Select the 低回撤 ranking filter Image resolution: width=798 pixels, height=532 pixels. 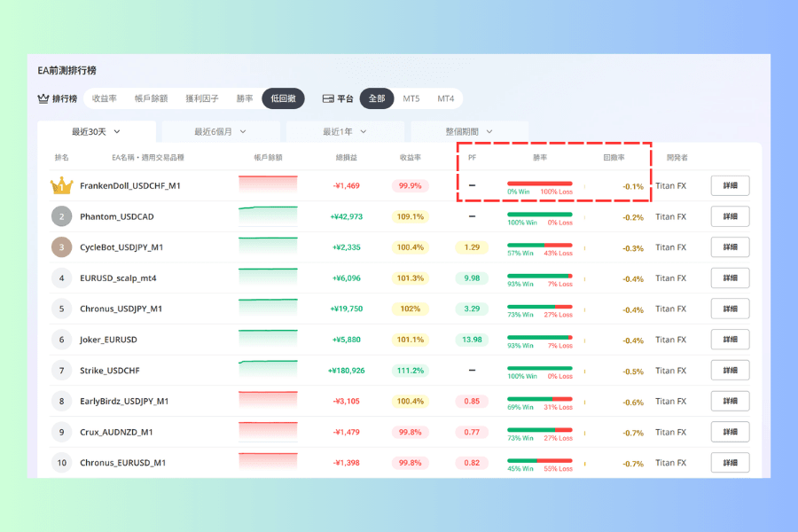[x=284, y=98]
